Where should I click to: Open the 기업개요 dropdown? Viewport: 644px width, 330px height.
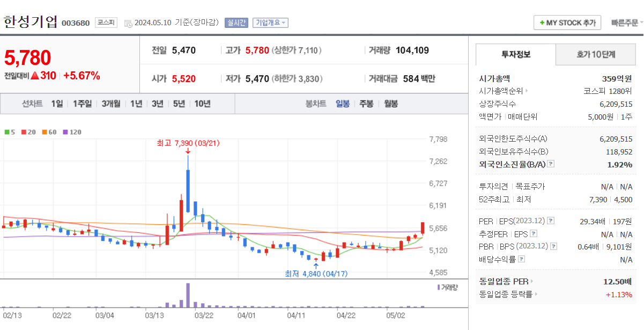[270, 23]
